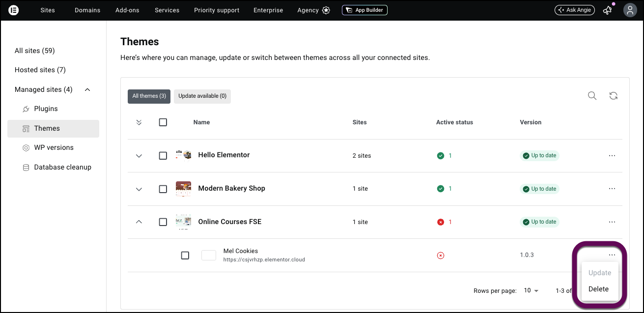
Task: Click the green active status icon for Hello Elementor
Action: pyautogui.click(x=441, y=156)
